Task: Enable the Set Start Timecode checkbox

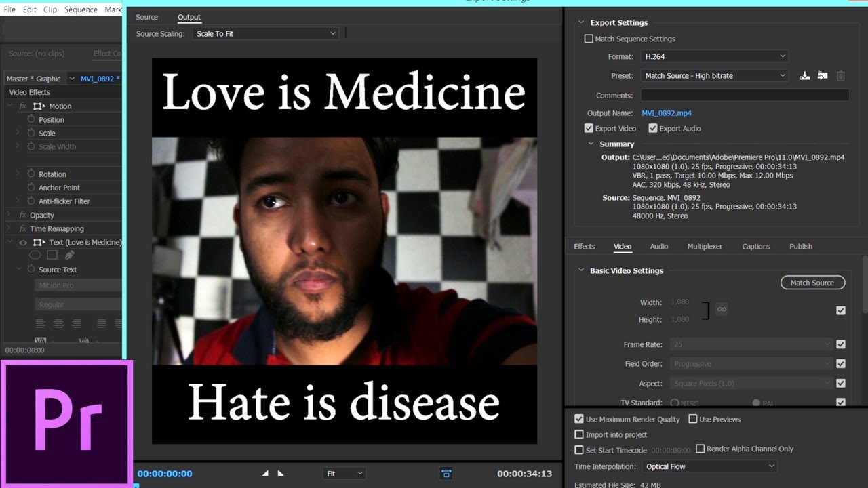Action: (x=579, y=450)
